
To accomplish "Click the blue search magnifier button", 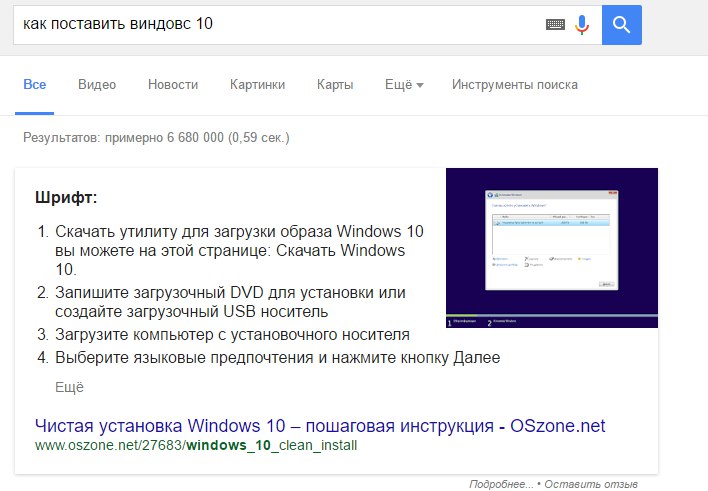I will coord(622,25).
